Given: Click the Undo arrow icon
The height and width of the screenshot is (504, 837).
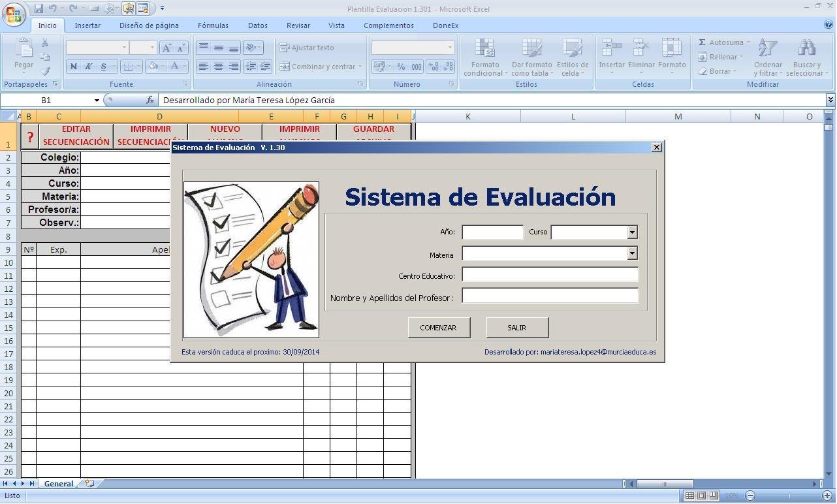Looking at the screenshot, I should point(52,8).
